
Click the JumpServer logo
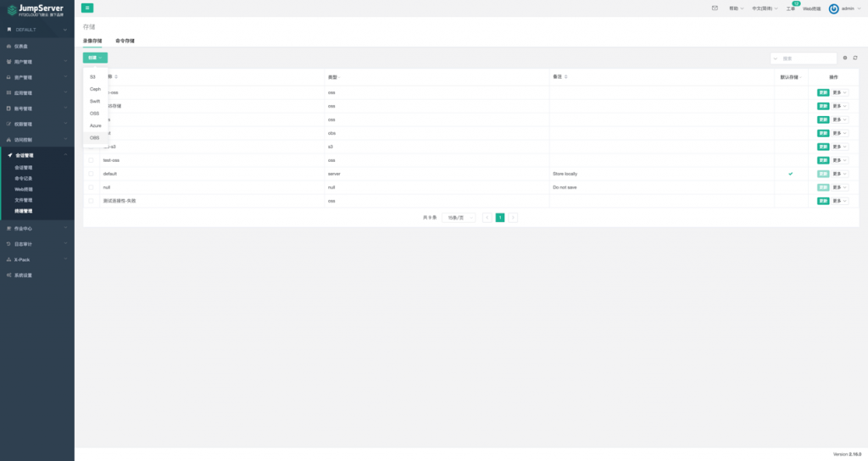pos(36,10)
